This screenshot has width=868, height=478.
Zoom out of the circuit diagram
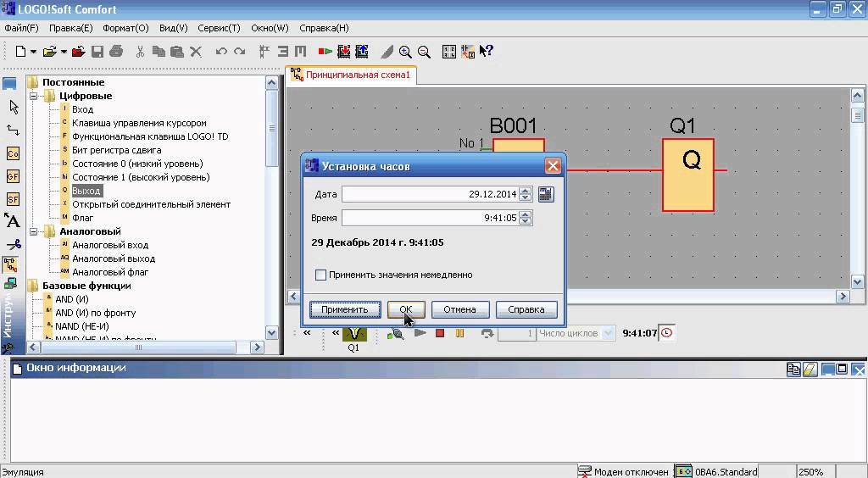pos(424,52)
